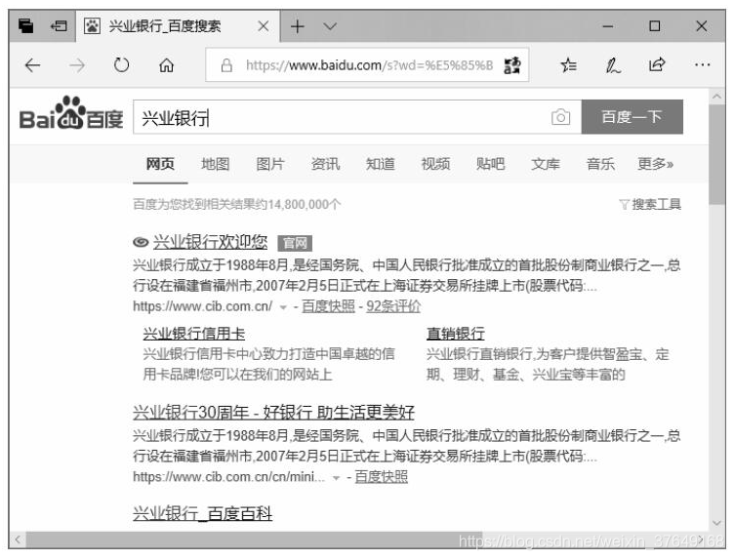This screenshot has height=560, width=734.
Task: Expand dropdown arrow after https://www.cib.com.cn/
Action: [283, 307]
